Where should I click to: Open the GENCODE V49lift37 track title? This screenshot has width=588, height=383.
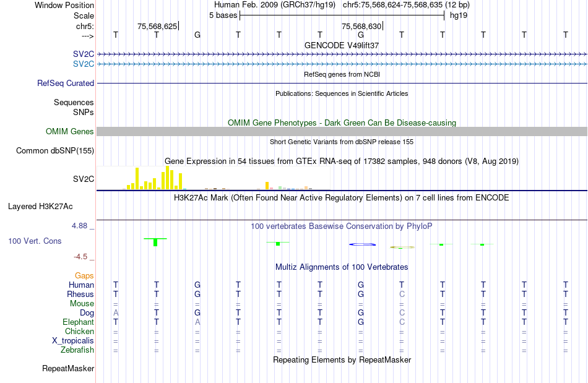pyautogui.click(x=342, y=45)
